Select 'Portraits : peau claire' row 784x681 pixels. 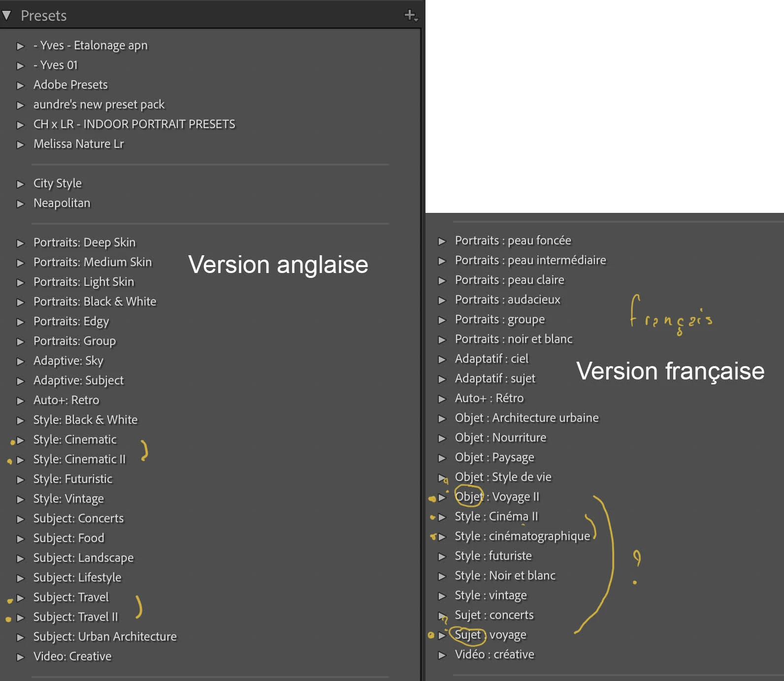[x=510, y=280]
